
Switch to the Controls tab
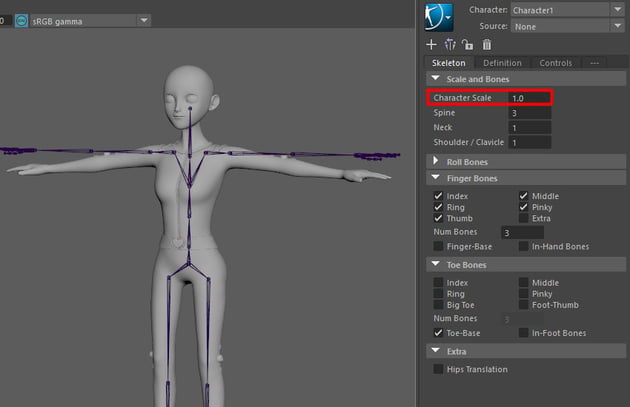tap(555, 63)
